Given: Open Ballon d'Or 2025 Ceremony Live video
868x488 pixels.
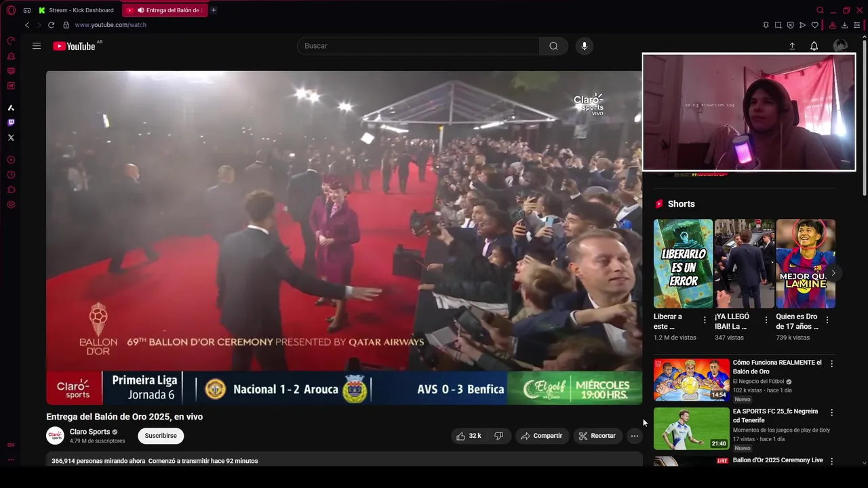Looking at the screenshot, I should coord(778,460).
